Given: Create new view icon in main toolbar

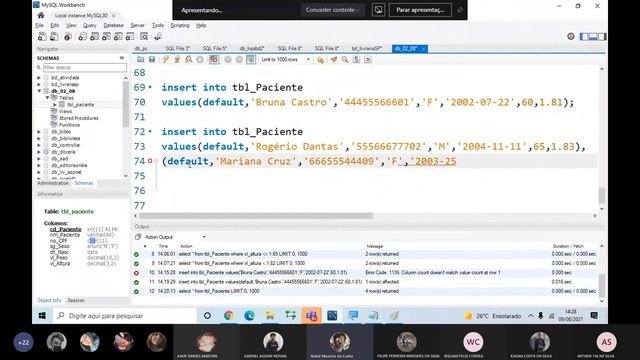Looking at the screenshot, I should coord(106,37).
